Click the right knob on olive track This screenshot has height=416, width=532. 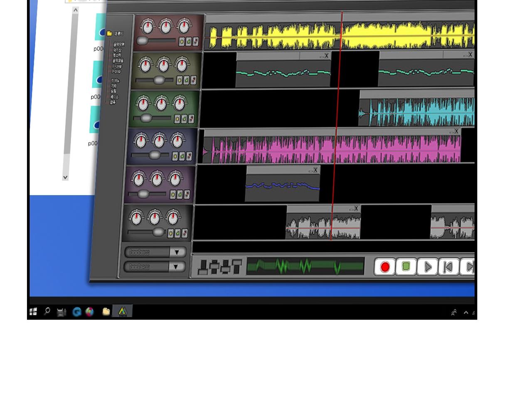pos(182,65)
